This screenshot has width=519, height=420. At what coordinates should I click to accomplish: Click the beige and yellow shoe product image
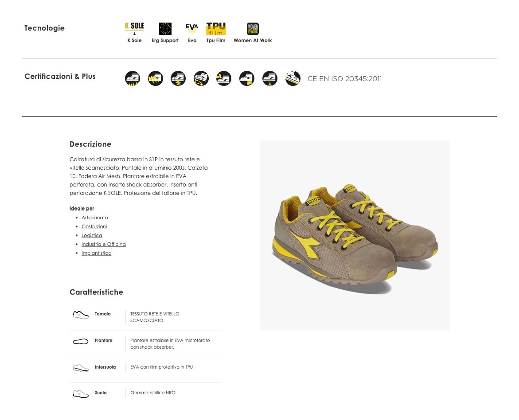[355, 235]
